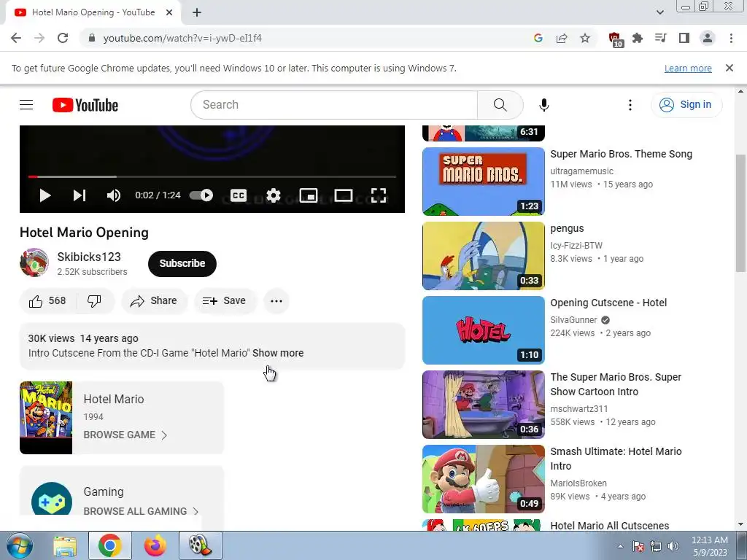Reload the page in Chrome
747x560 pixels.
click(63, 38)
